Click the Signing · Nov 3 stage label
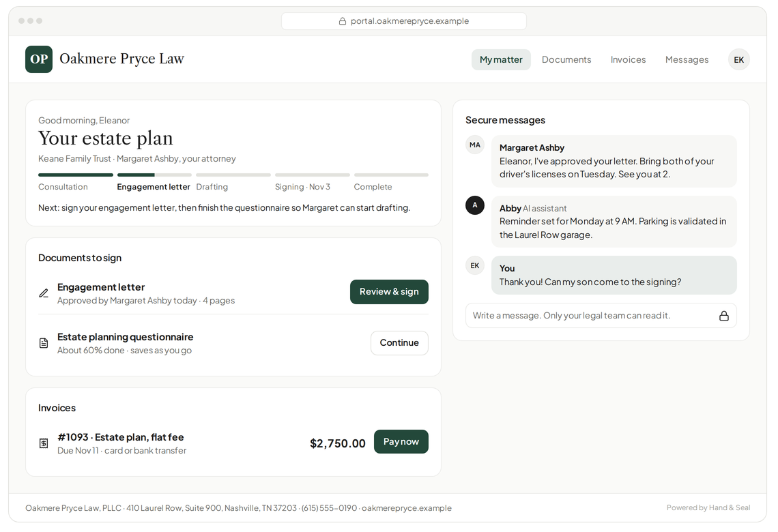778x532 pixels. click(302, 187)
